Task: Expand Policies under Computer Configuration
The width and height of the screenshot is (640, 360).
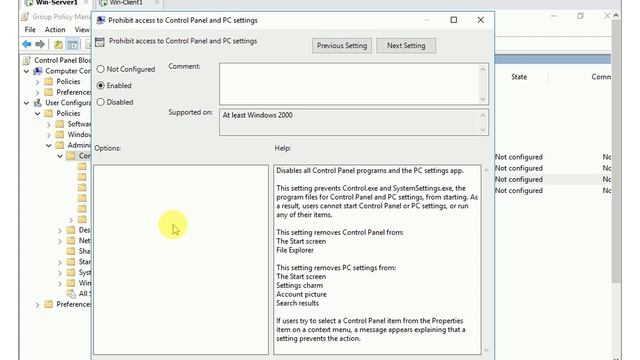Action: point(38,82)
